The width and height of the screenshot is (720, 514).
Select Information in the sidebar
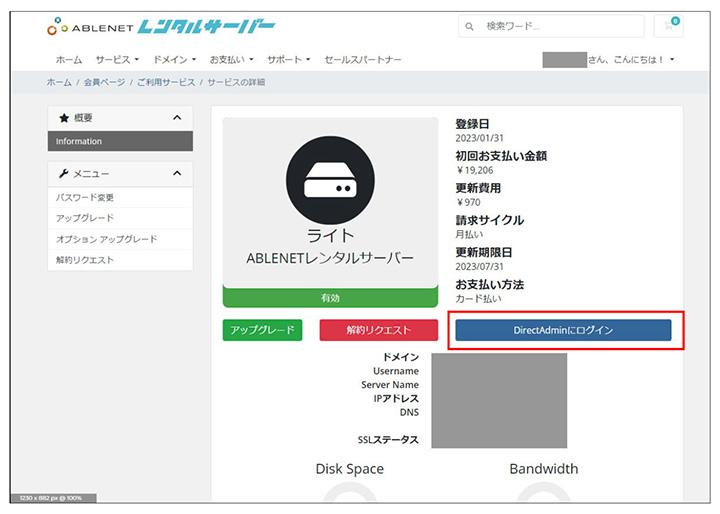(x=120, y=141)
